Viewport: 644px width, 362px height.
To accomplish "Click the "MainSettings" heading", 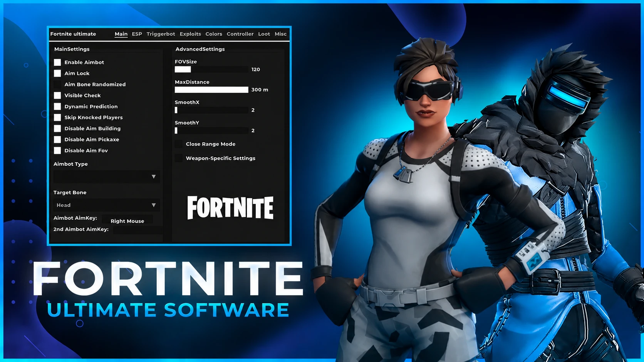I will click(x=72, y=49).
